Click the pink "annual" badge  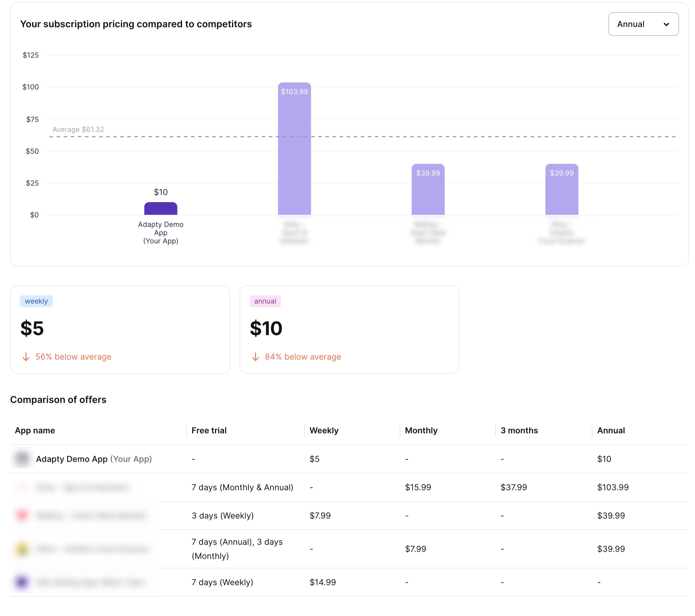(265, 301)
